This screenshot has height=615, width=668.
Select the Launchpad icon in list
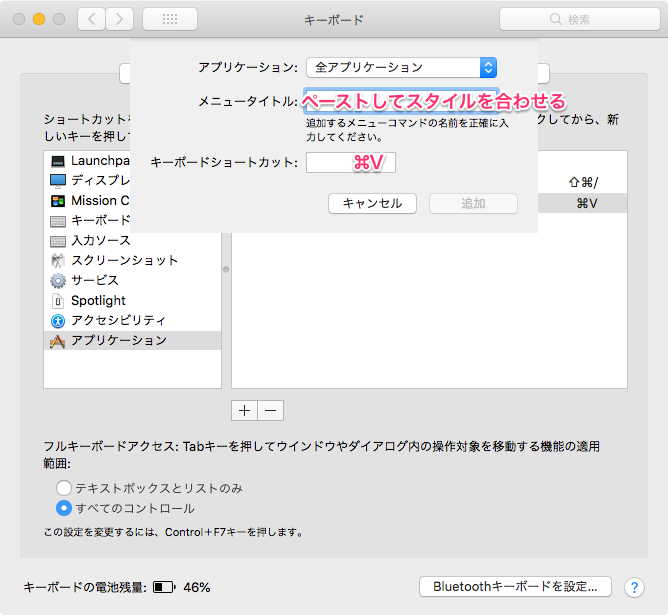[58, 161]
